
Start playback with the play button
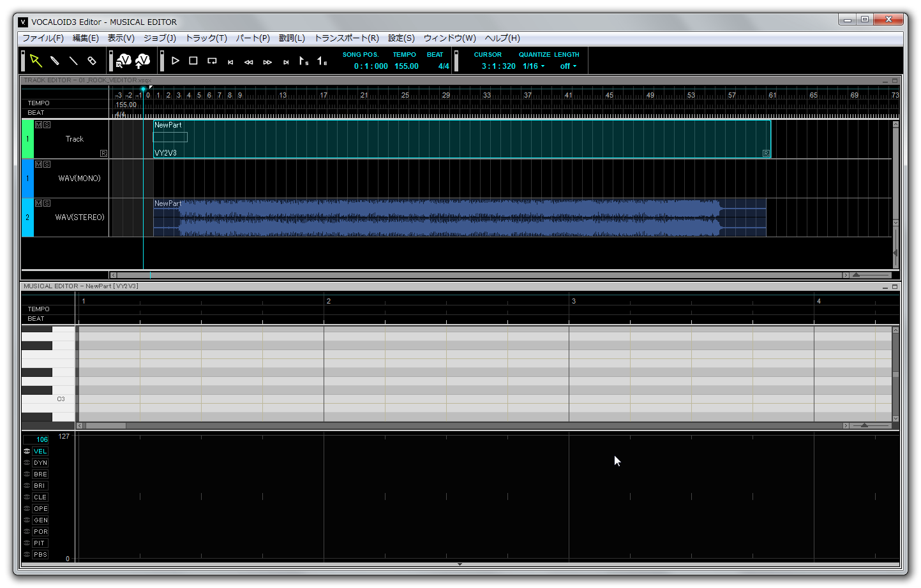[176, 61]
